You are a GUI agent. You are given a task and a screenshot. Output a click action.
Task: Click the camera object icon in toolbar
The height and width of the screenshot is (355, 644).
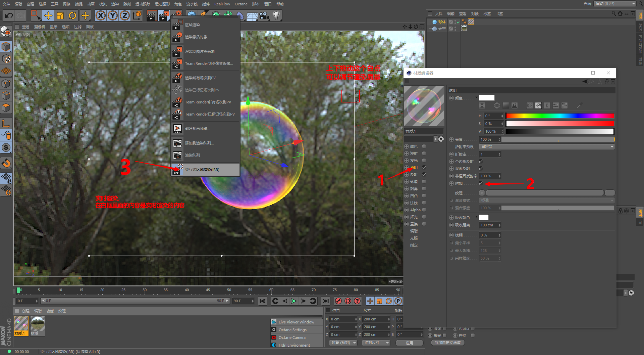coord(264,15)
